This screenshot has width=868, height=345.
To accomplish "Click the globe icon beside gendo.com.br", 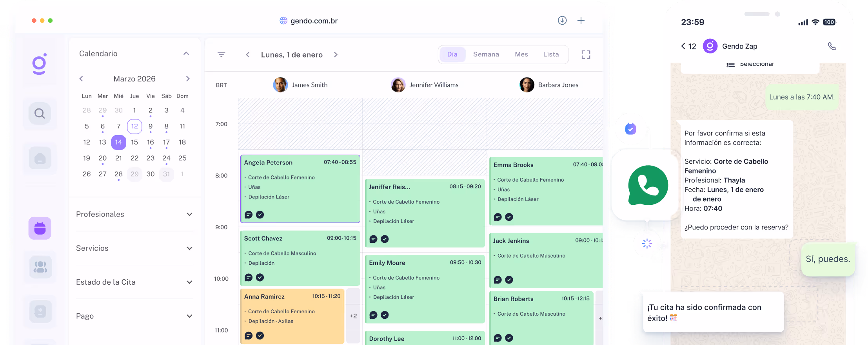I will 283,21.
